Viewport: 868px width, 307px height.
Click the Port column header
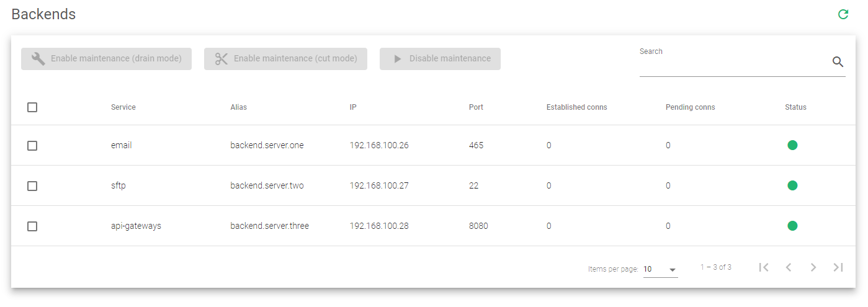(476, 107)
